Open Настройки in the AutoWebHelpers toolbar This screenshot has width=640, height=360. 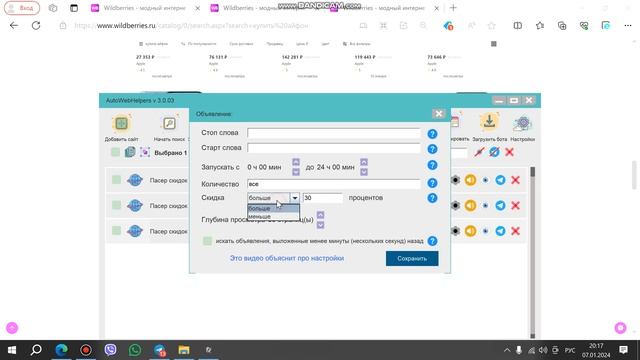pyautogui.click(x=522, y=123)
